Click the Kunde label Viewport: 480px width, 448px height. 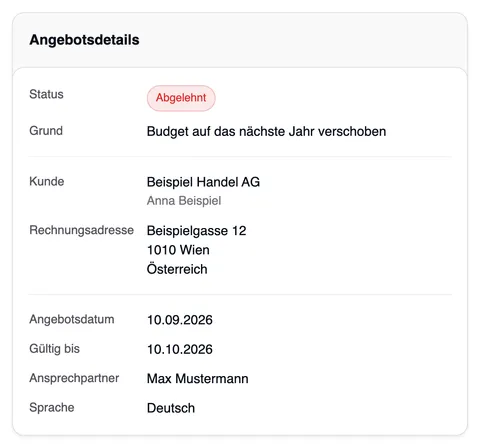(x=47, y=181)
